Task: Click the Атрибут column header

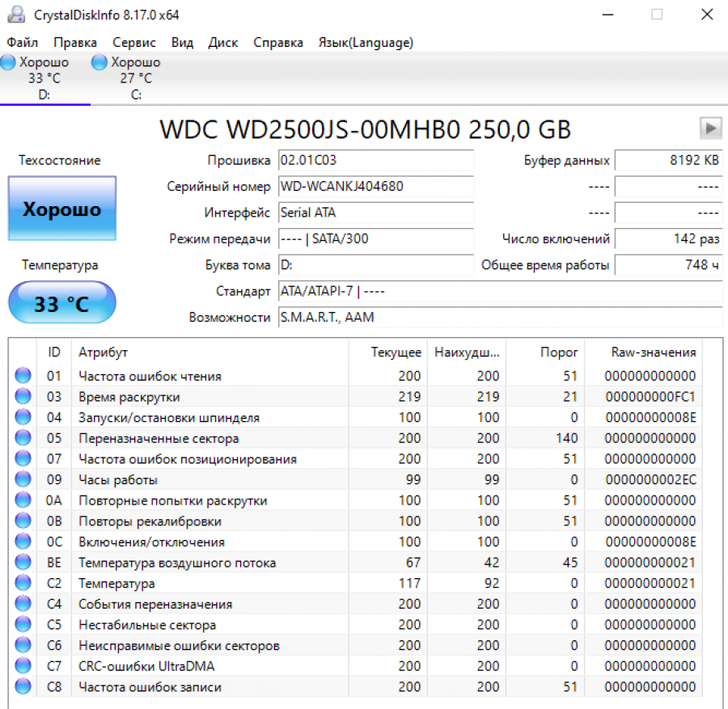Action: point(103,352)
